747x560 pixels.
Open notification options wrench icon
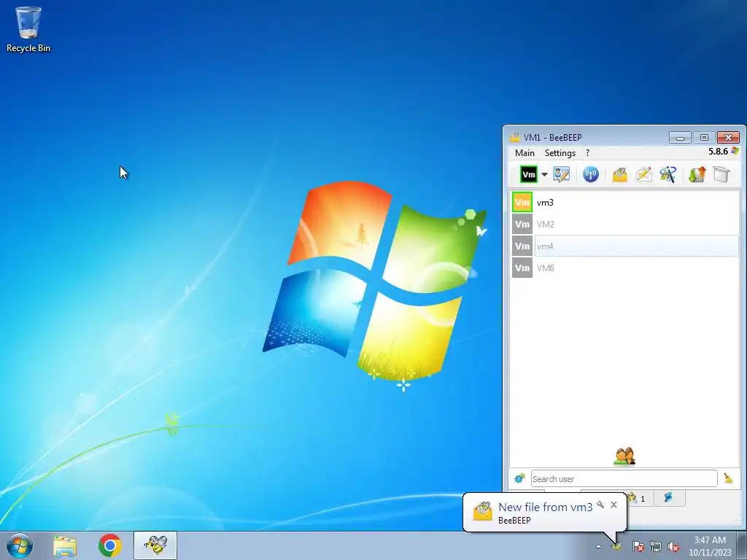pyautogui.click(x=600, y=505)
